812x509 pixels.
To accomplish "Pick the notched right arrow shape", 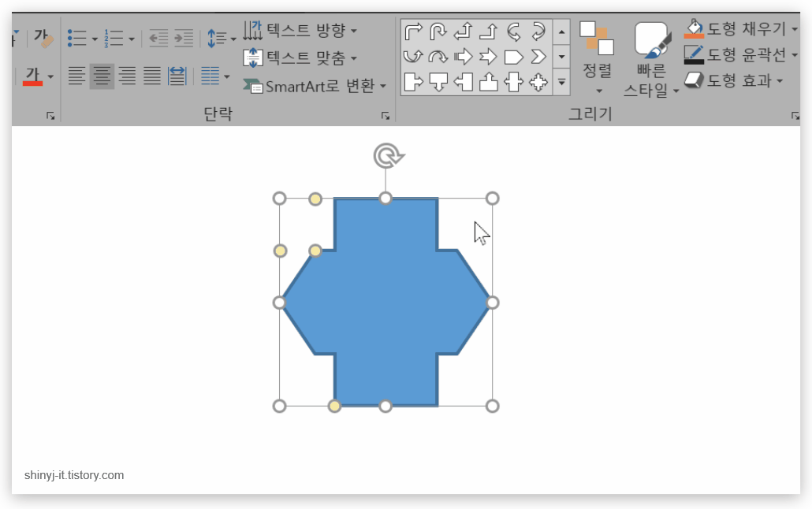I will [x=488, y=57].
